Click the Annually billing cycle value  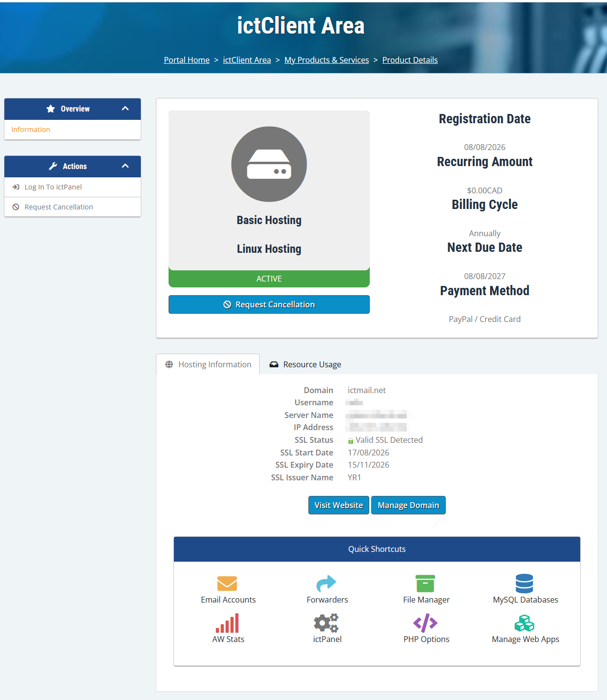485,233
